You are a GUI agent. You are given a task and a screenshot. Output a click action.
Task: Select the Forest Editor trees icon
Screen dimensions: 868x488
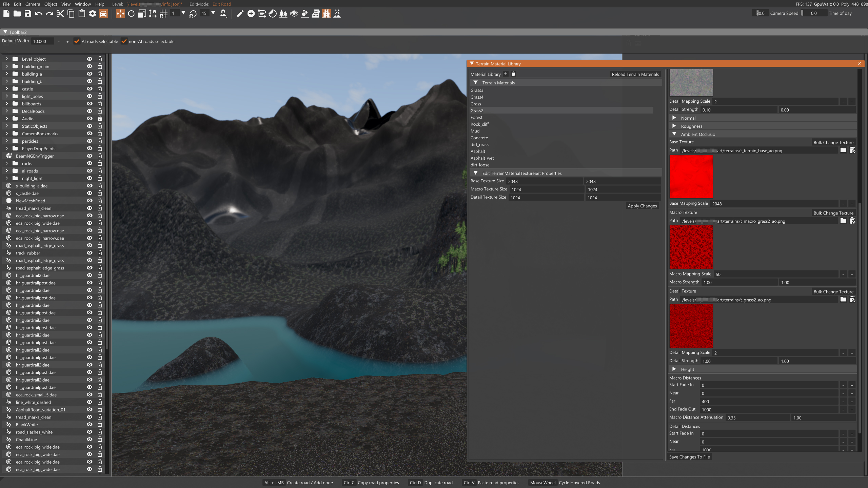(283, 14)
